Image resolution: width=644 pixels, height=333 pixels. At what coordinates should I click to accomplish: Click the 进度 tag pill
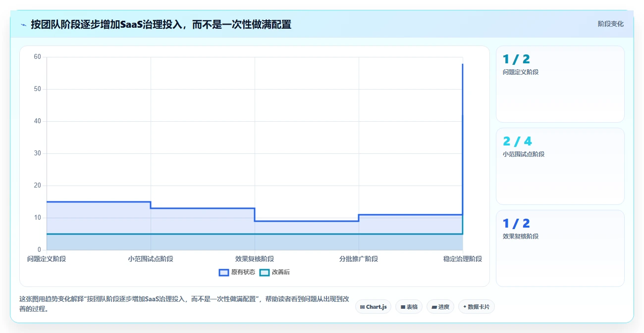[440, 307]
